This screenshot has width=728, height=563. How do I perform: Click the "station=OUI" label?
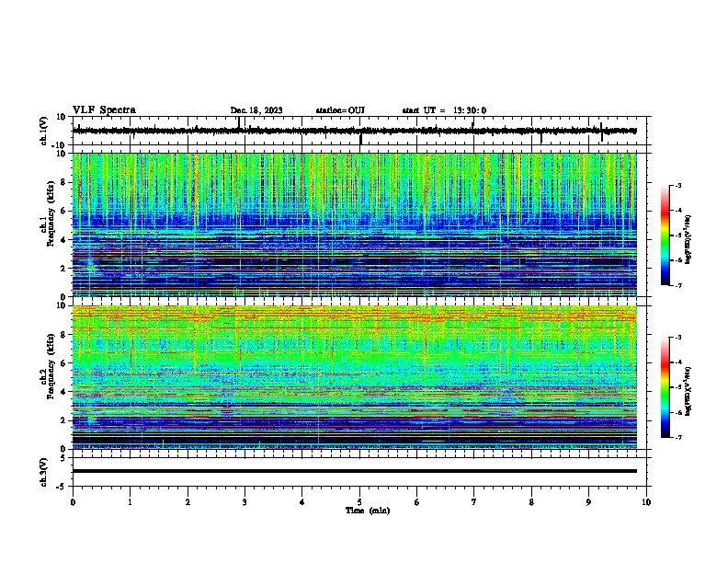pyautogui.click(x=340, y=110)
